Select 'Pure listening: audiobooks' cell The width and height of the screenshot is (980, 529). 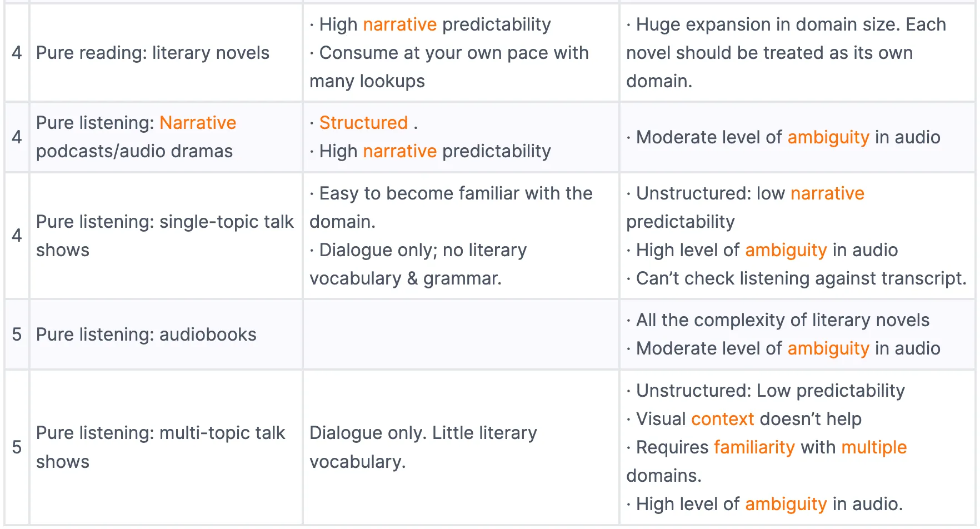[166, 335]
